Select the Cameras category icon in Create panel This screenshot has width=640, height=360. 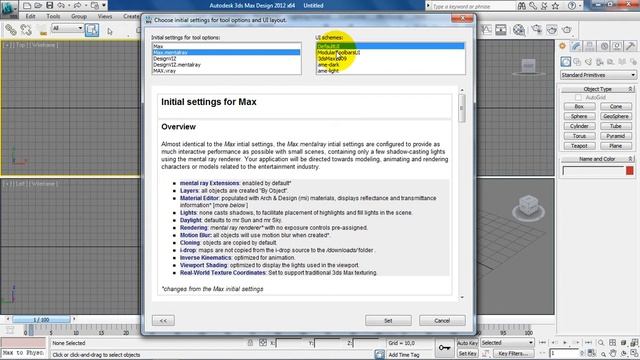[600, 62]
